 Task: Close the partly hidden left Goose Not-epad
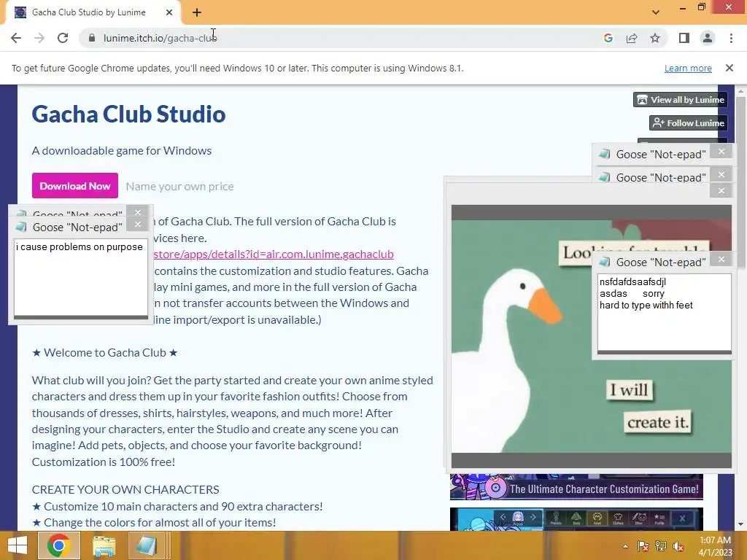pos(138,212)
